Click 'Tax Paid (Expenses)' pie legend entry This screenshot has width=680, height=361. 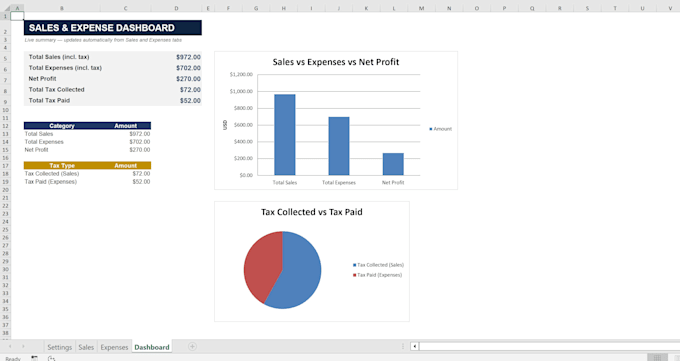pyautogui.click(x=377, y=275)
